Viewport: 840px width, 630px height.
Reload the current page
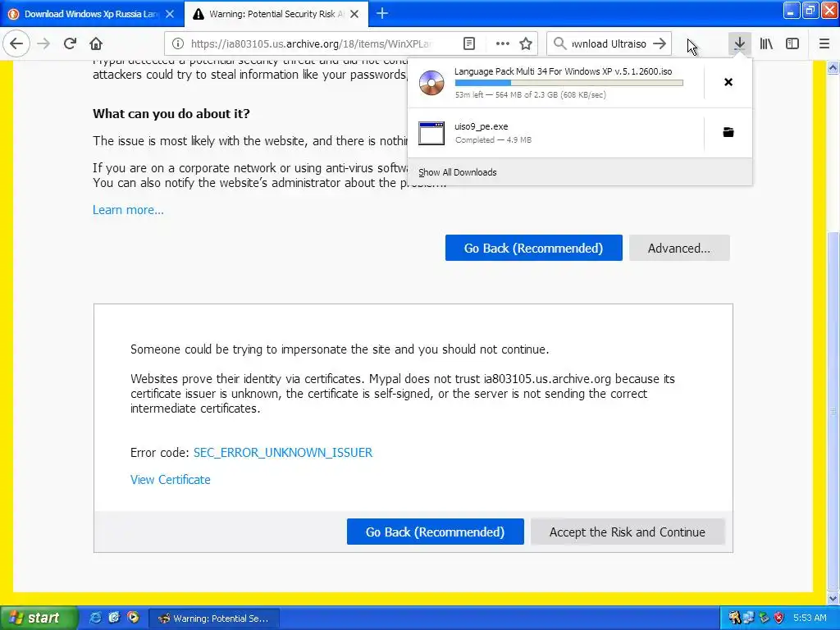coord(70,43)
